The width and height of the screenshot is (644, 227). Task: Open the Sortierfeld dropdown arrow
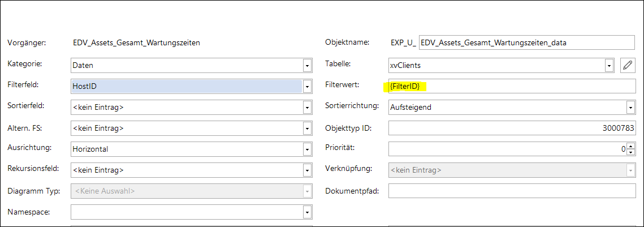(x=308, y=107)
